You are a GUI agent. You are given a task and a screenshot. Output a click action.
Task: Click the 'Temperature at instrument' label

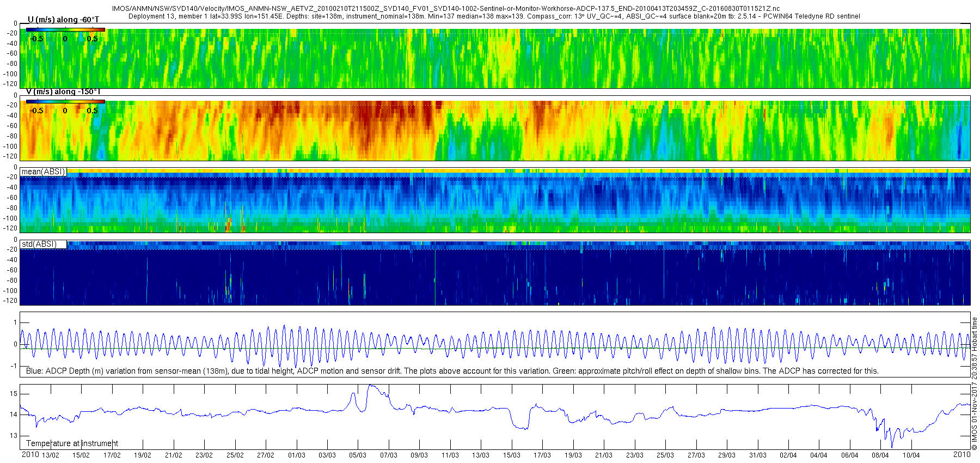(72, 443)
